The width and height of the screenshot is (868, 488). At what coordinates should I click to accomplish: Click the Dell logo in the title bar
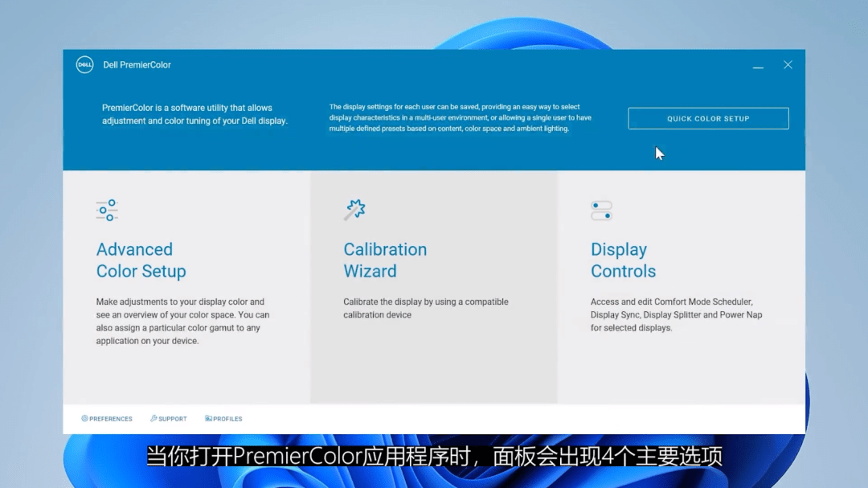(x=84, y=64)
